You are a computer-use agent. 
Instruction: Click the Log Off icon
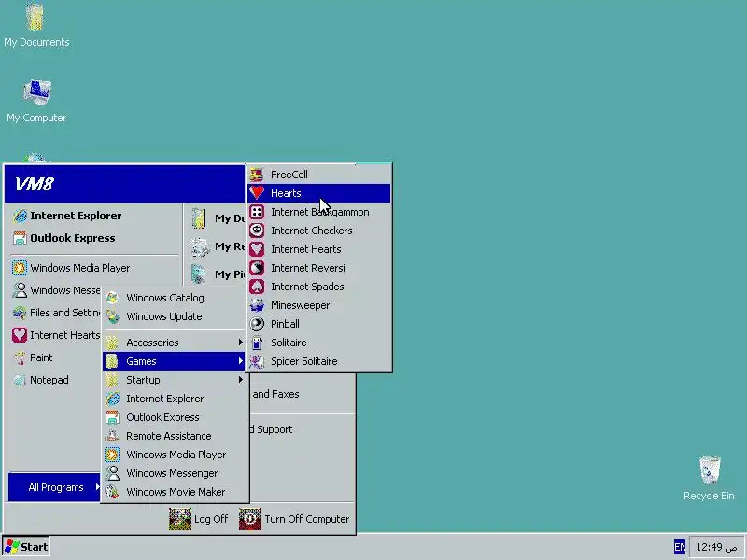[180, 519]
